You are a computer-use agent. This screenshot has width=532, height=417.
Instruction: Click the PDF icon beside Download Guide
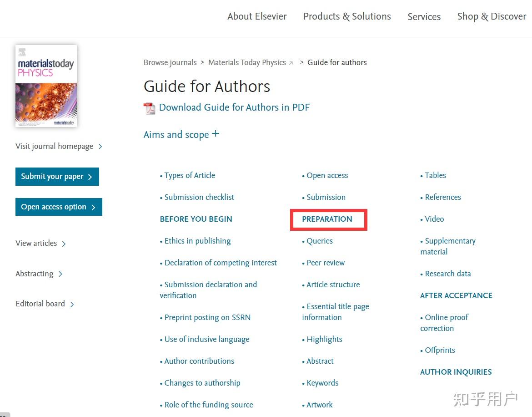pyautogui.click(x=149, y=108)
